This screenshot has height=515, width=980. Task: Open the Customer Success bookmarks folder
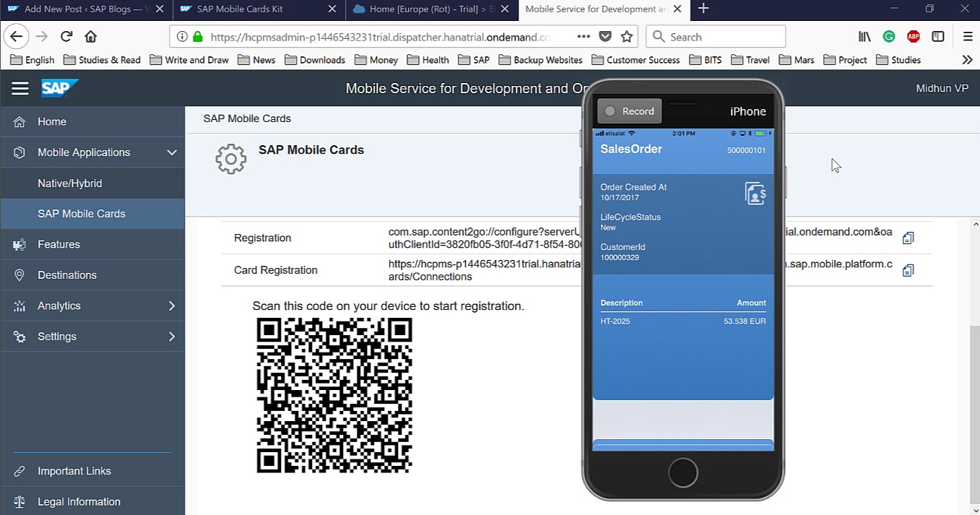click(636, 60)
